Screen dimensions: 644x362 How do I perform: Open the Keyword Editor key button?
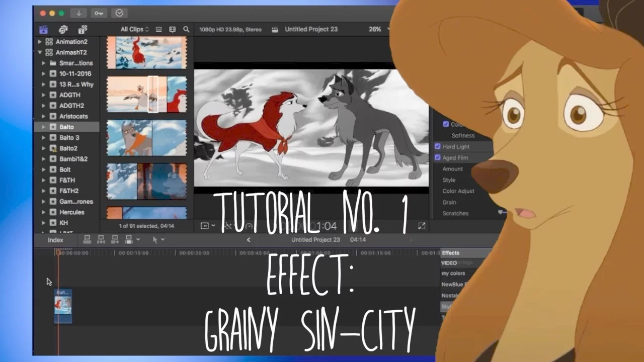click(99, 13)
